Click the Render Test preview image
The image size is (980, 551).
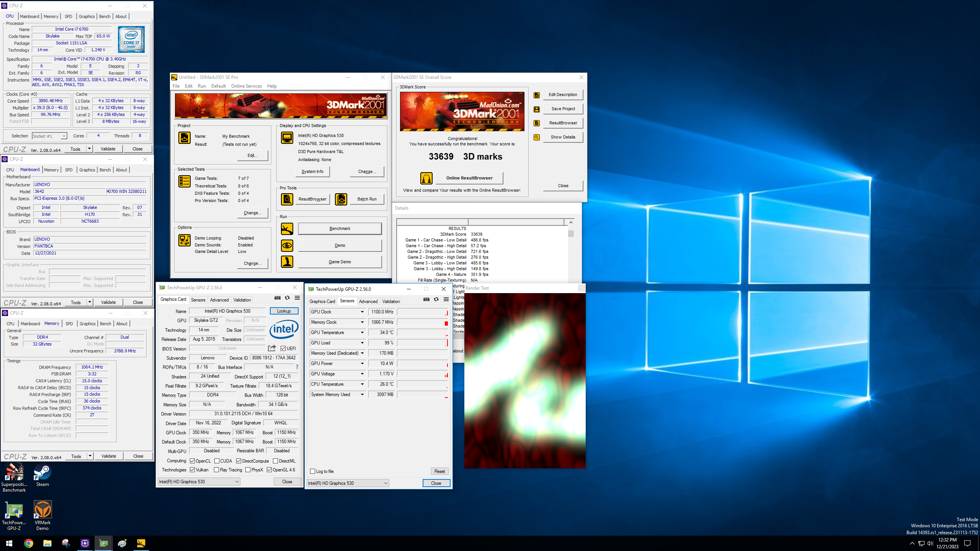(x=525, y=381)
